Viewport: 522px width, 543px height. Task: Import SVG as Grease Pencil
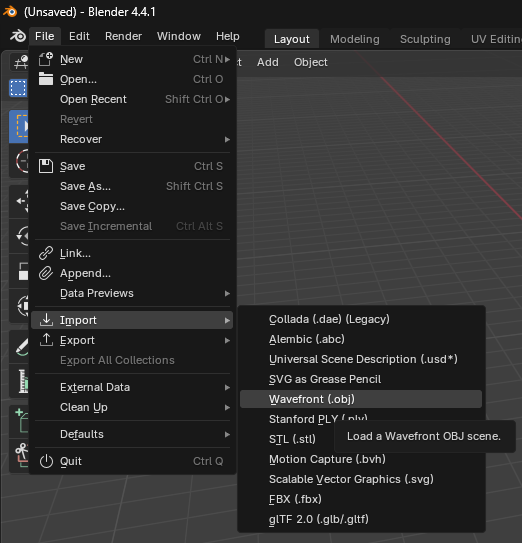point(361,379)
